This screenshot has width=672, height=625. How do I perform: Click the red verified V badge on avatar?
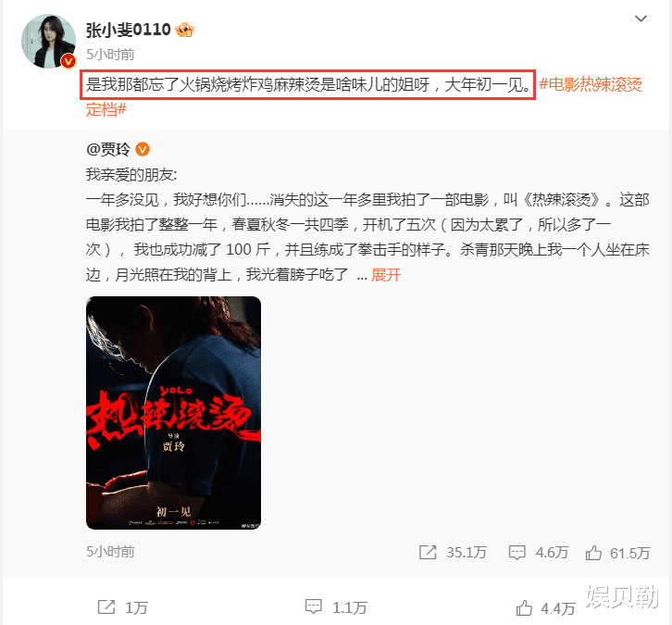[x=68, y=61]
